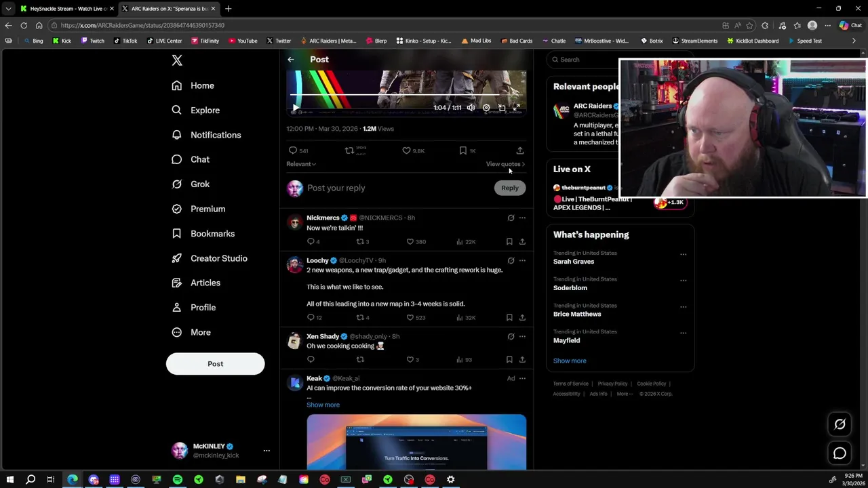Open Premium in the X sidebar
Viewport: 868px width, 488px height.
(199, 209)
